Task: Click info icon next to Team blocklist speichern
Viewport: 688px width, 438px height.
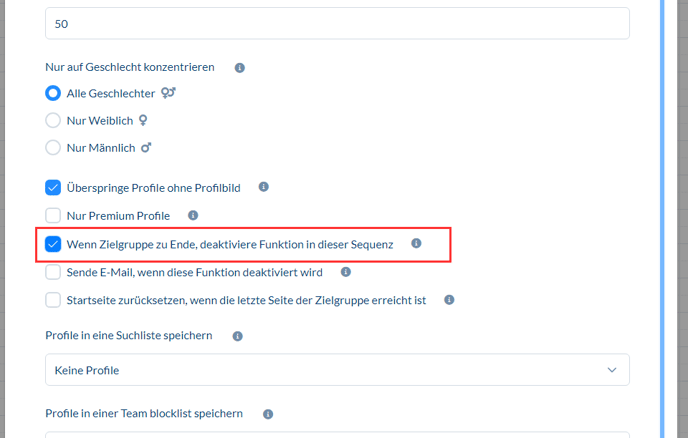Action: coord(268,414)
